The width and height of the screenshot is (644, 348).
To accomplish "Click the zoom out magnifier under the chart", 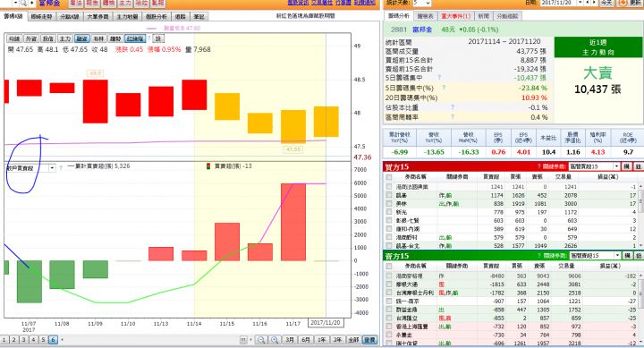I will [x=261, y=340].
